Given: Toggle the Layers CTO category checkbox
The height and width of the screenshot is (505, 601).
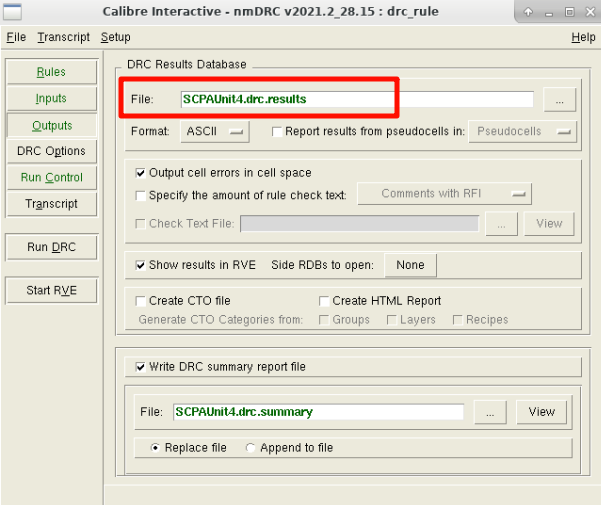Looking at the screenshot, I should tap(391, 320).
